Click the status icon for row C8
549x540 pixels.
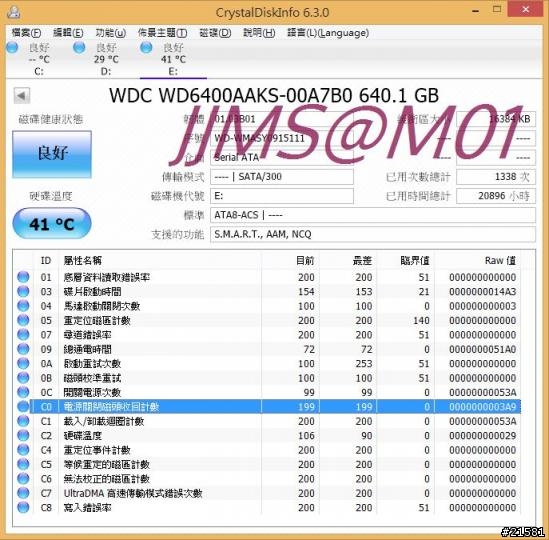click(x=23, y=507)
